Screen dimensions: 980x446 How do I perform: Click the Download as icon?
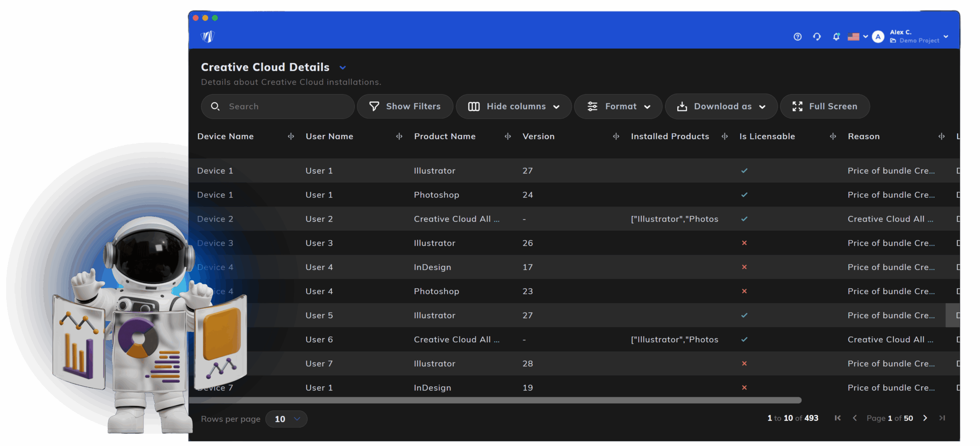[683, 106]
